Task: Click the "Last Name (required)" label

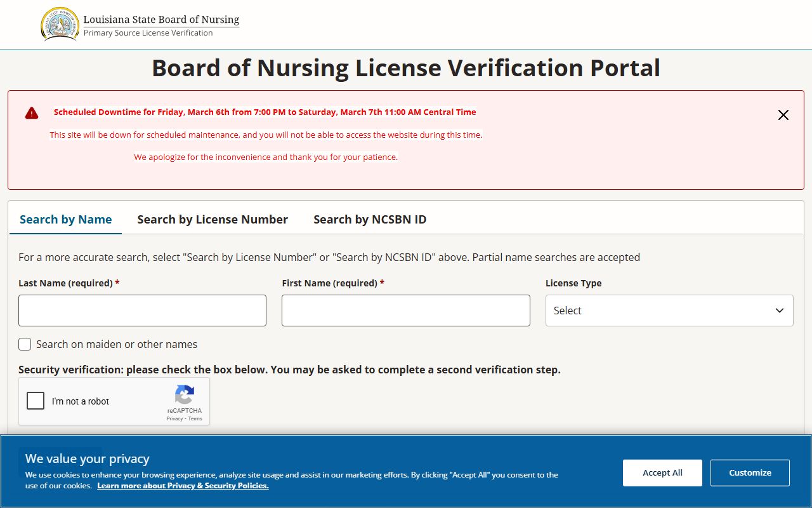Action: tap(69, 283)
